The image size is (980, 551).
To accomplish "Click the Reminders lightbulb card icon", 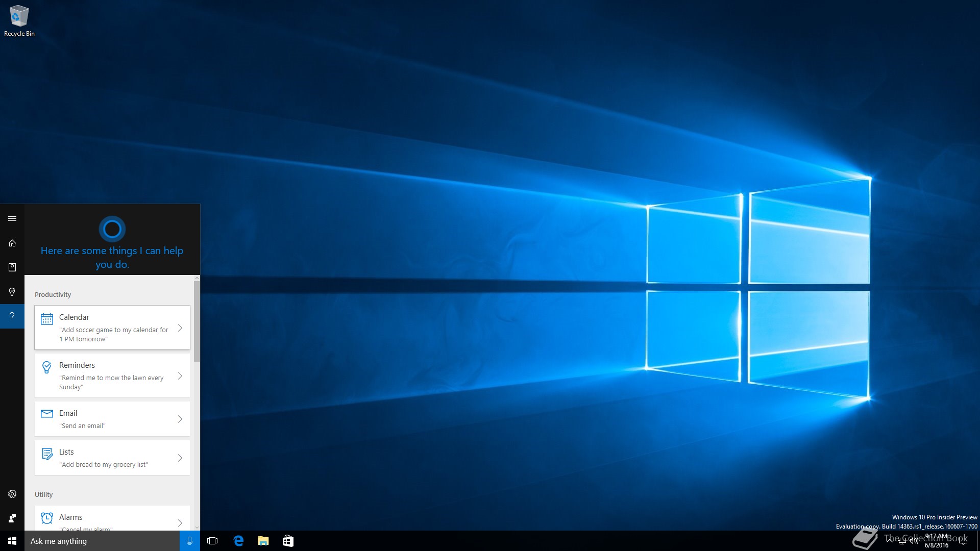I will click(x=47, y=367).
